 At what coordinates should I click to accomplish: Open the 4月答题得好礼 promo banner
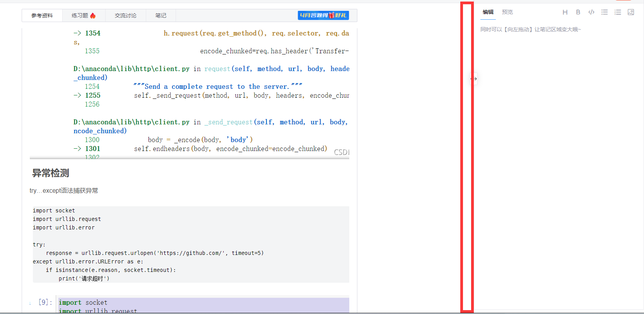pos(323,15)
